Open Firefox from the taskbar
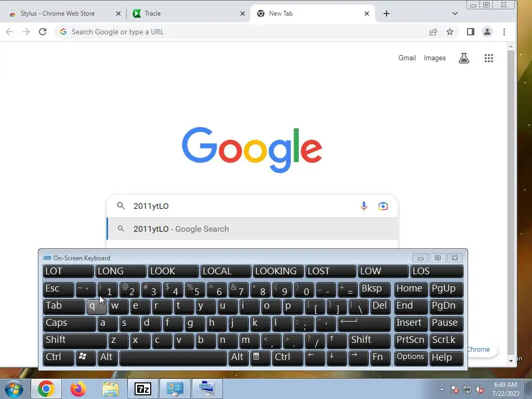The height and width of the screenshot is (399, 532). click(78, 389)
